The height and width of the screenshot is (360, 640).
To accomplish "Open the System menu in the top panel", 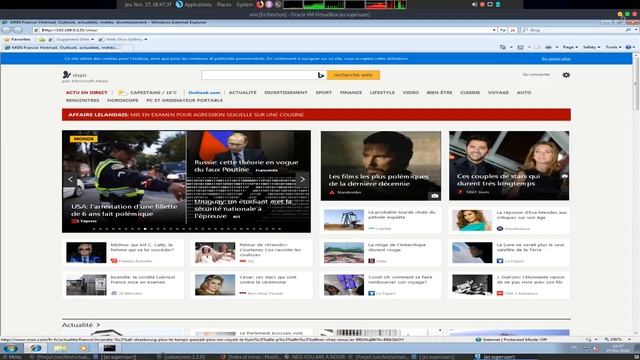I will coord(245,4).
